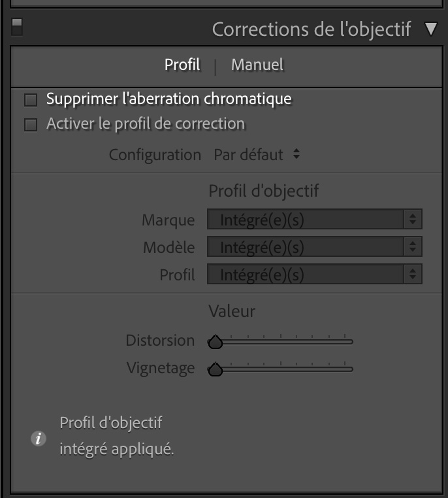Viewport: 448px width, 498px height.
Task: Switch to the Profil tab
Action: pos(182,65)
